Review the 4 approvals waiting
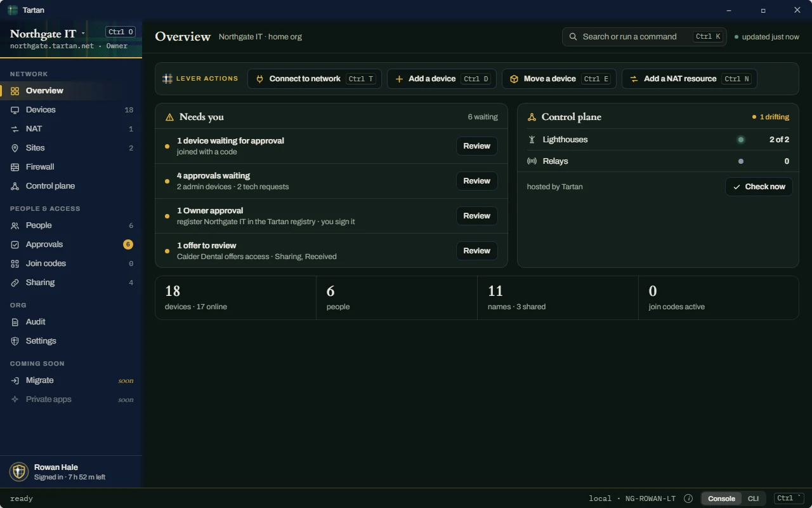 point(476,181)
